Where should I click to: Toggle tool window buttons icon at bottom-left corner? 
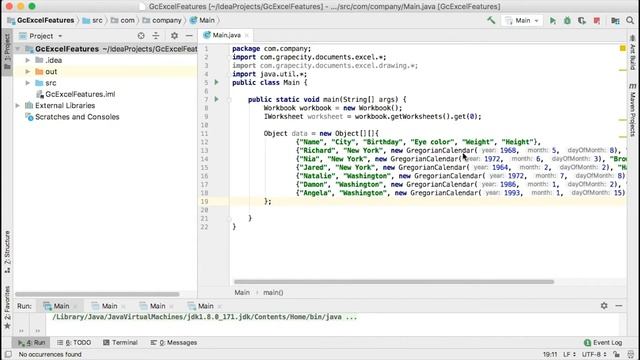pyautogui.click(x=8, y=354)
